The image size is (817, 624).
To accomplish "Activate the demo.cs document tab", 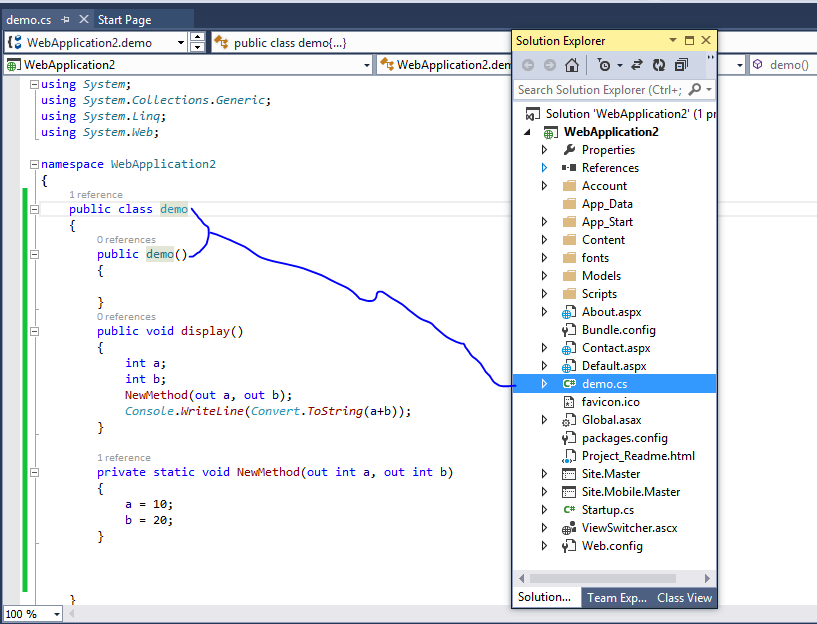I will coord(29,20).
